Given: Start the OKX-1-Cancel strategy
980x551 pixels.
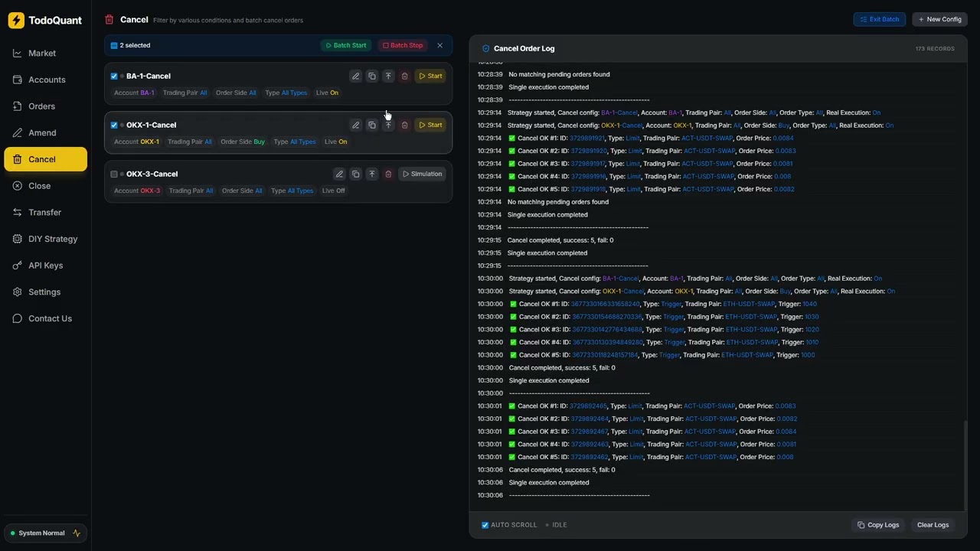Looking at the screenshot, I should [430, 126].
